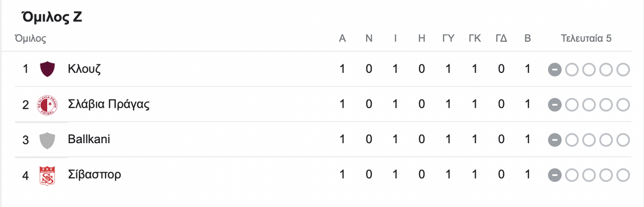Click the Όμιλος Ζ group heading
Screen dimensions: 644x207
52,17
